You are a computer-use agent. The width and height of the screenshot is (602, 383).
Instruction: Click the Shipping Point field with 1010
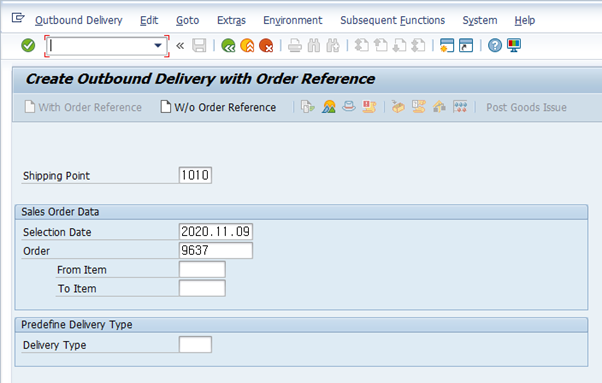click(195, 175)
